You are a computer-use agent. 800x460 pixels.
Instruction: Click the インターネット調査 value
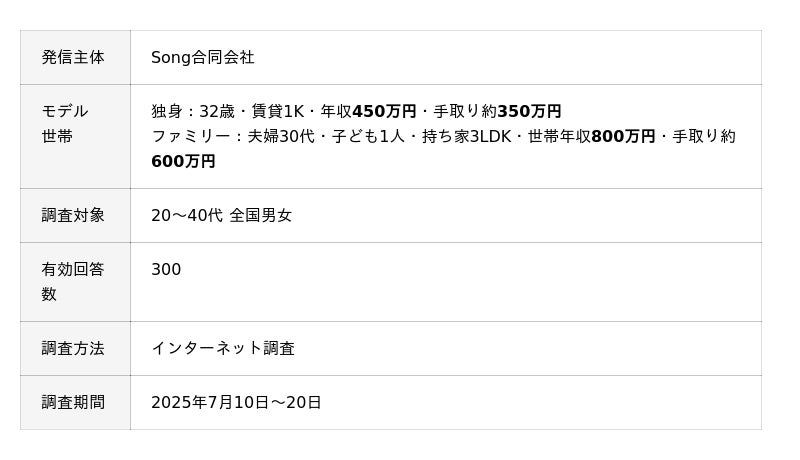pos(223,348)
